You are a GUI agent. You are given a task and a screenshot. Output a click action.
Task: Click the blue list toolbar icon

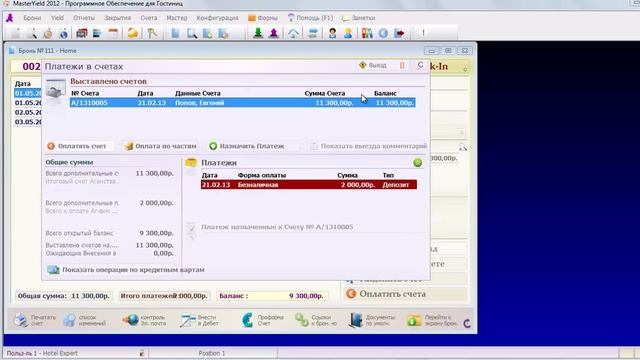click(97, 33)
